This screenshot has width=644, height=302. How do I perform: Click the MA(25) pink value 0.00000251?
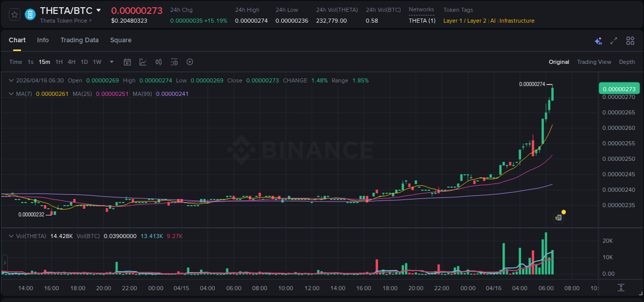(112, 94)
